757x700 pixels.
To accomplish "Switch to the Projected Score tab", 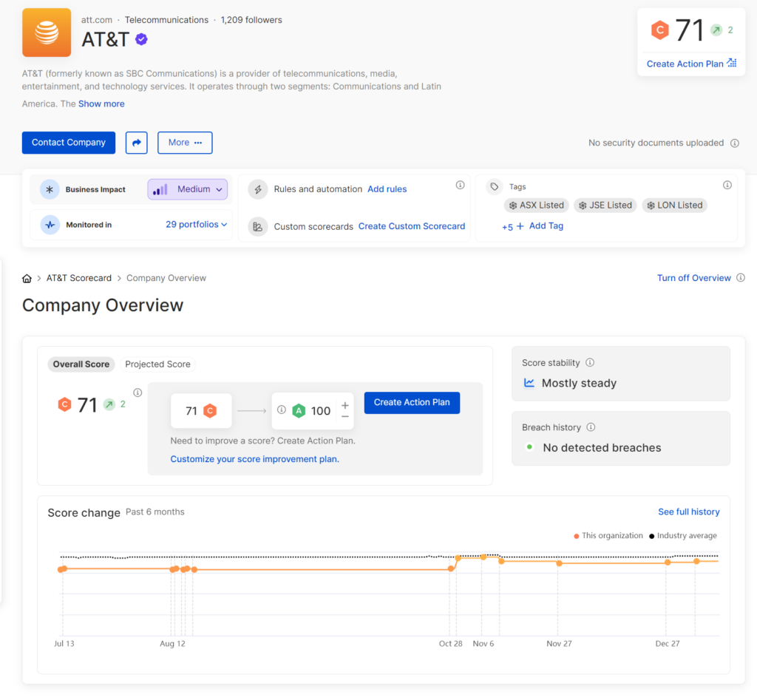I will coord(158,364).
